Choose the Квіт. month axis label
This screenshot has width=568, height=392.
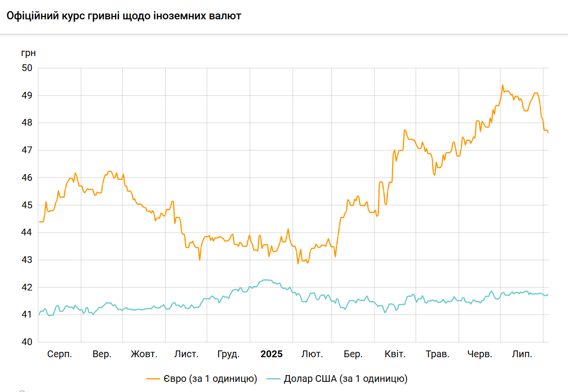tap(395, 354)
